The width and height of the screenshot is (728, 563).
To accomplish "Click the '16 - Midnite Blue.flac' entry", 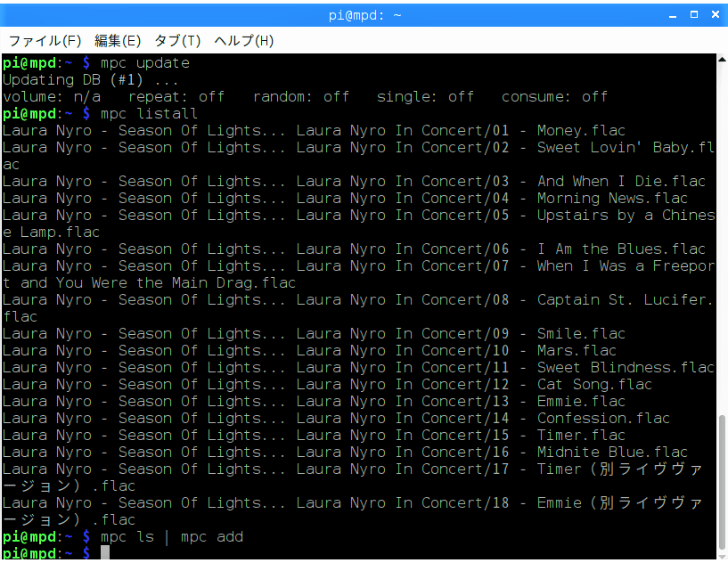I will pos(590,452).
